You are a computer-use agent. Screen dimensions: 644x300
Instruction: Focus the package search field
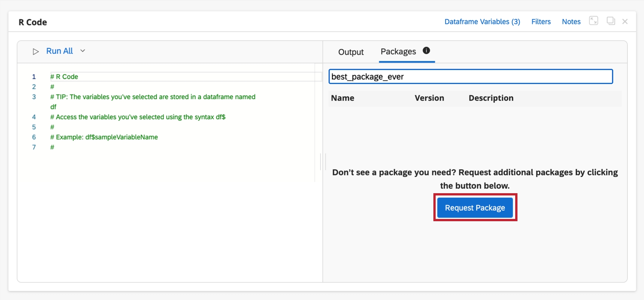(x=470, y=77)
